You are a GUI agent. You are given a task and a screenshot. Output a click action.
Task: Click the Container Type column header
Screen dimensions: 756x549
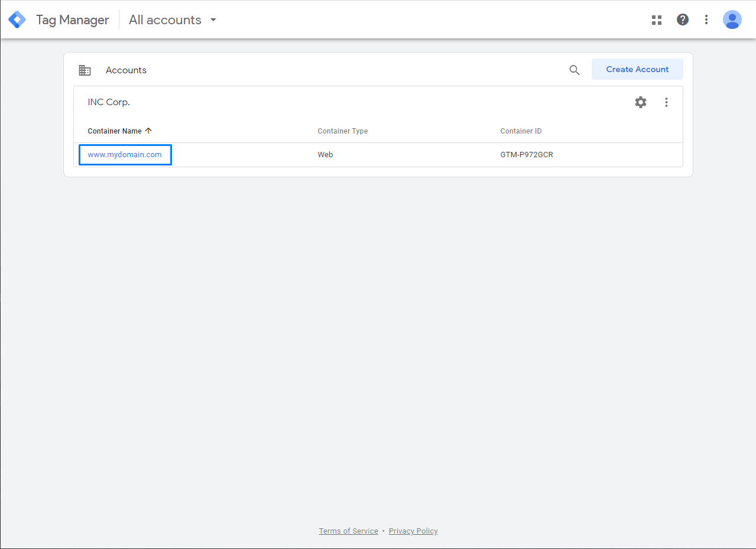[x=343, y=131]
